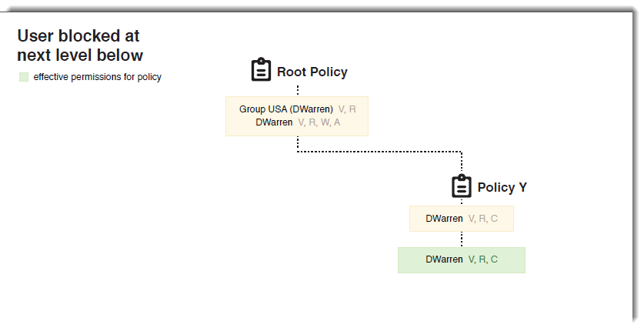This screenshot has height=328, width=644.
Task: Click the horizontal dotted connector toward Policy Y
Action: pyautogui.click(x=379, y=152)
